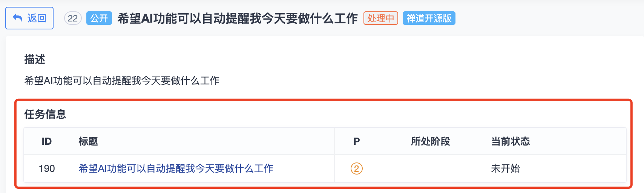Click the 任务信息 section heading
Image resolution: width=644 pixels, height=193 pixels.
45,114
